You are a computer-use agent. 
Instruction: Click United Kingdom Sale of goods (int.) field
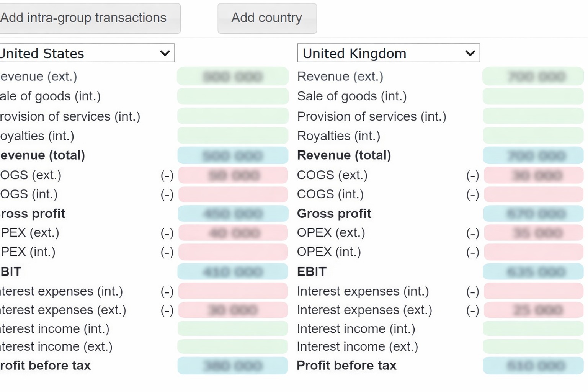533,96
